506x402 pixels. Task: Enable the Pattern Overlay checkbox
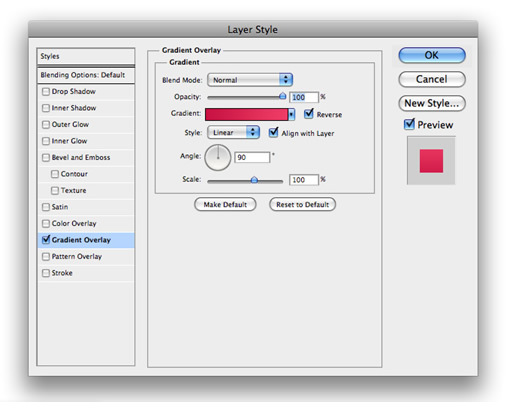46,256
